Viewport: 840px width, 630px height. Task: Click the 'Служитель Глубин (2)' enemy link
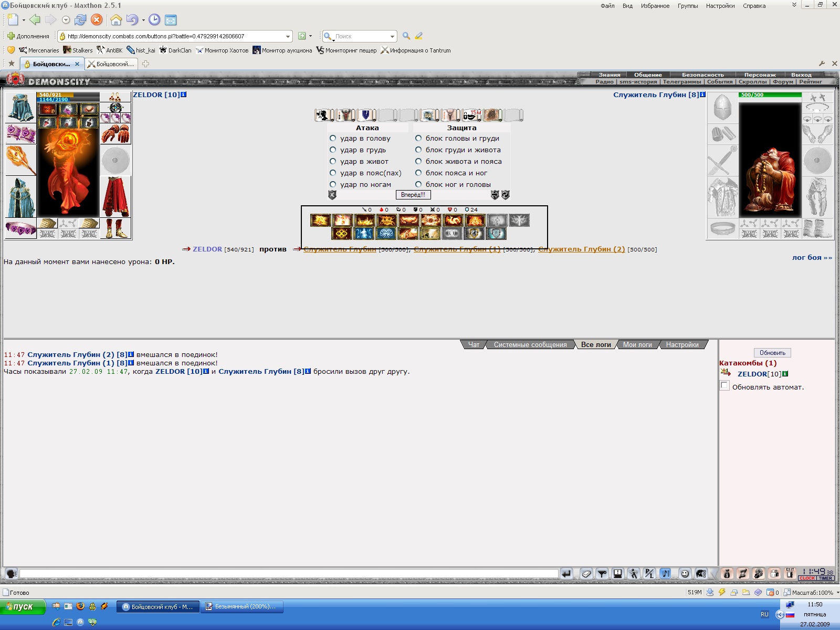click(x=581, y=249)
